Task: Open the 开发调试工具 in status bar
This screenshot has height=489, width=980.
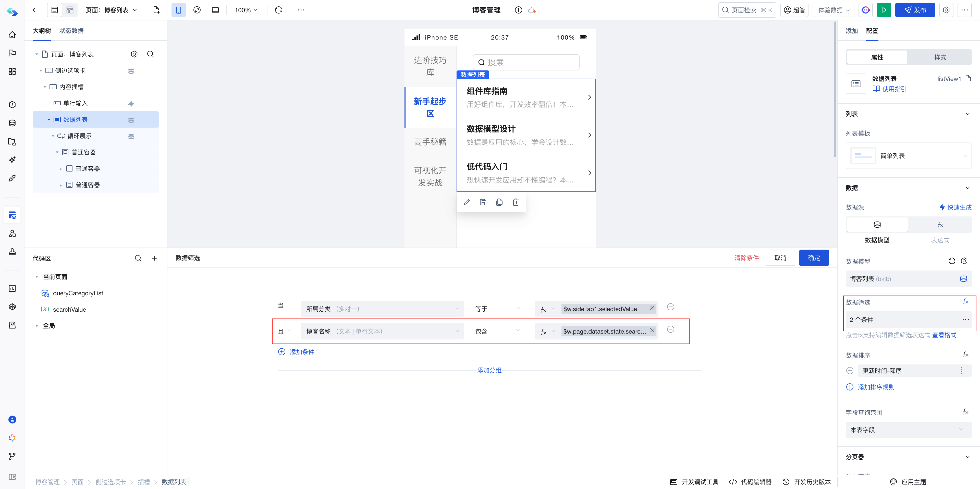Action: pyautogui.click(x=694, y=482)
